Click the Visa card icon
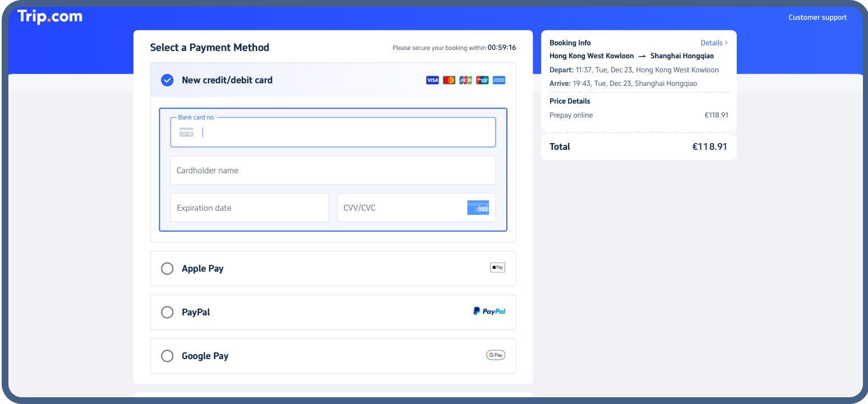Image resolution: width=868 pixels, height=404 pixels. coord(432,80)
